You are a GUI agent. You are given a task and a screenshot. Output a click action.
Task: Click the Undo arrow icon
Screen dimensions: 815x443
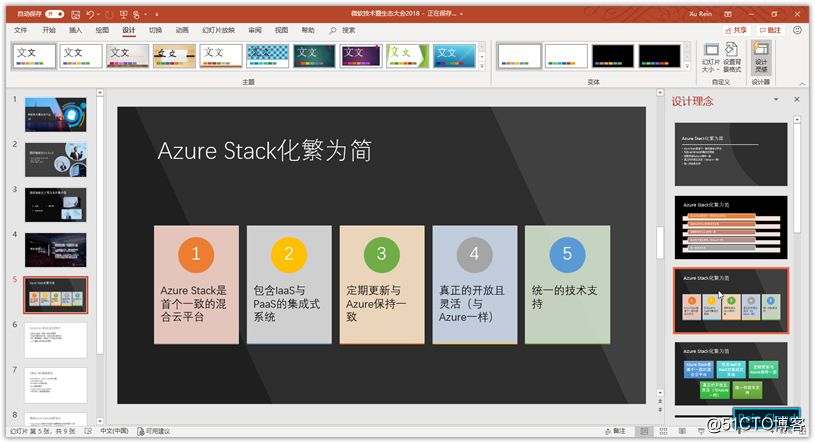(x=90, y=15)
